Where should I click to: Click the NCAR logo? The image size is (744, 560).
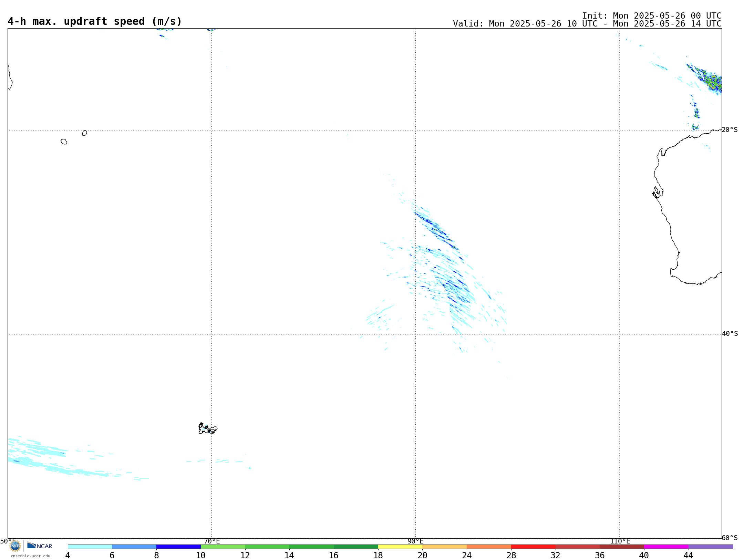(x=40, y=546)
